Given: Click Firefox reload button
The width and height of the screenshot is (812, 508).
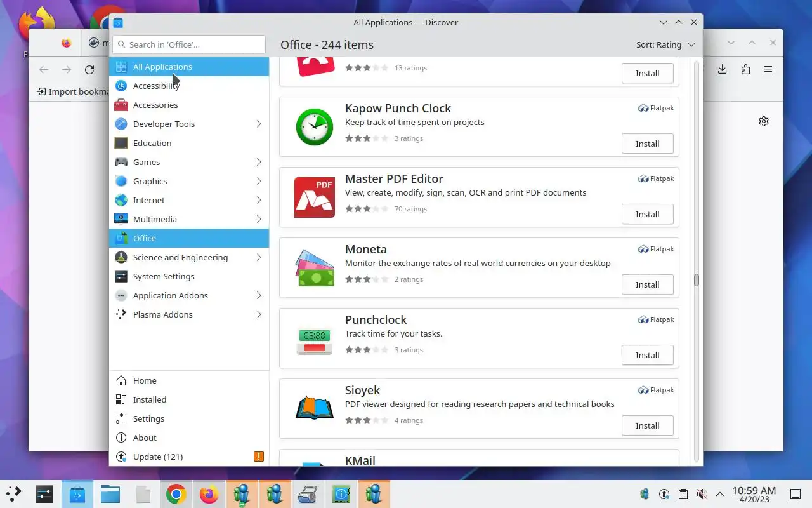Looking at the screenshot, I should click(89, 69).
